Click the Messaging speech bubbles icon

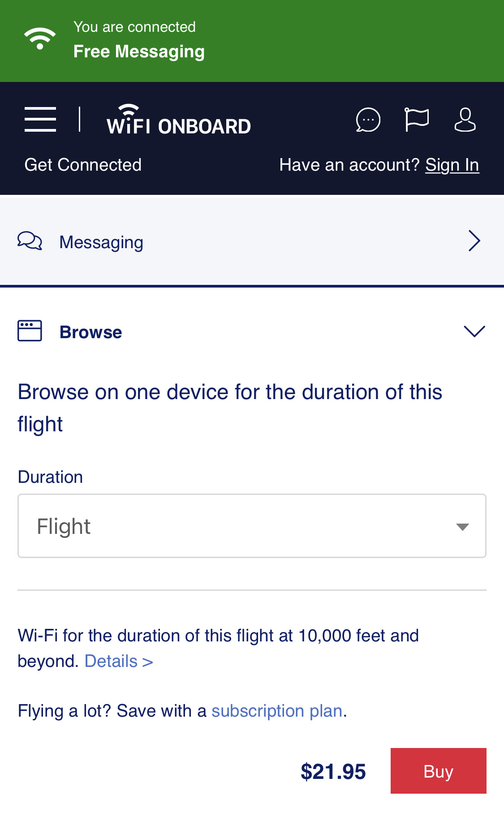pos(30,241)
